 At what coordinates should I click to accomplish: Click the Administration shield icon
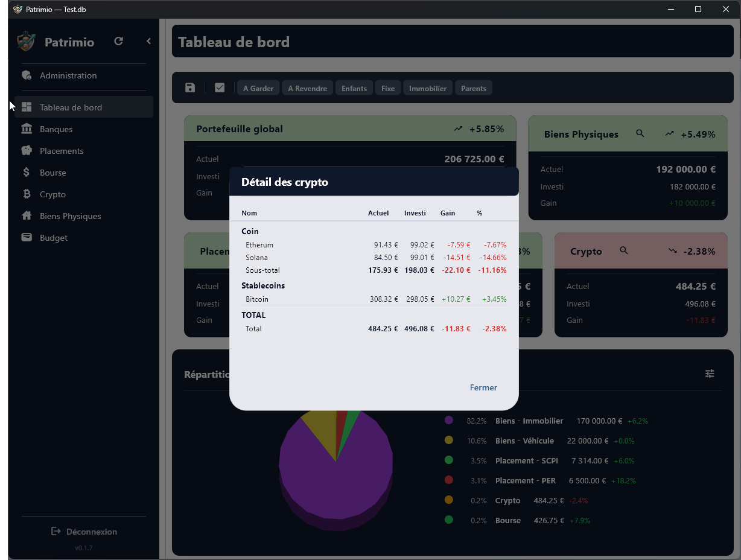tap(27, 75)
